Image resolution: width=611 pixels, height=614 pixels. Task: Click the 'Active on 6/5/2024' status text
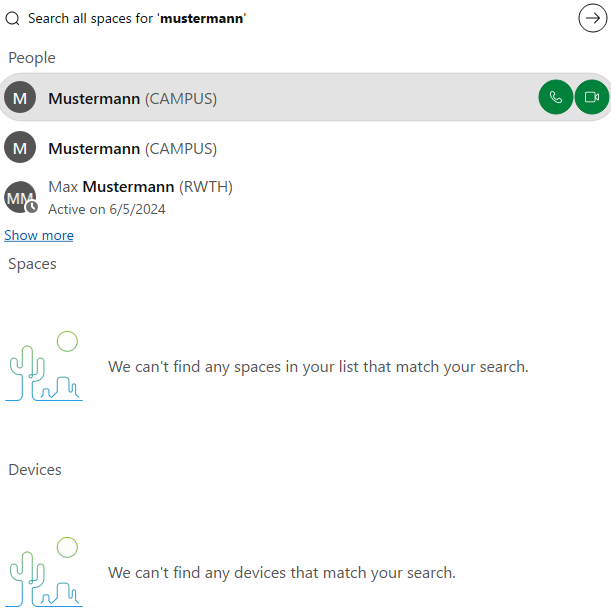click(x=107, y=209)
